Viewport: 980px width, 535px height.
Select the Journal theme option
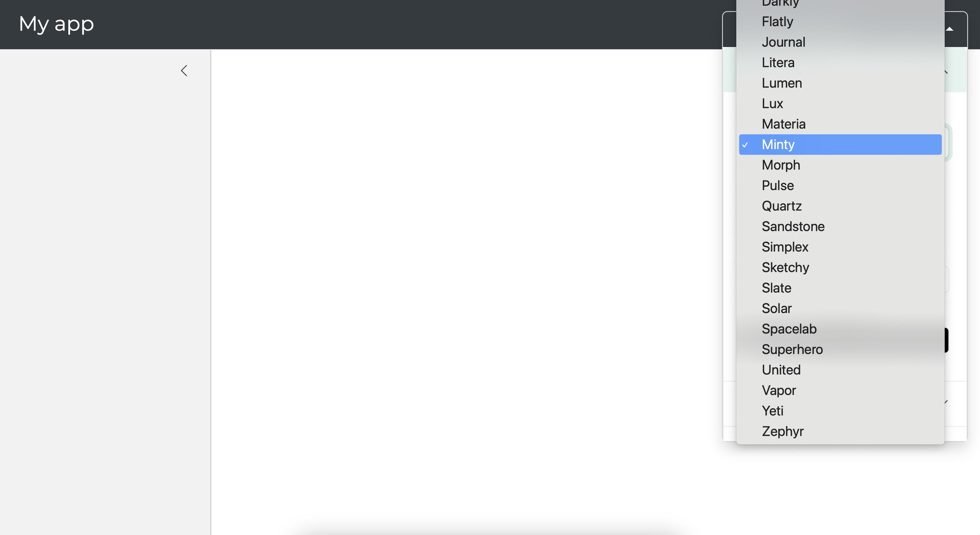840,42
